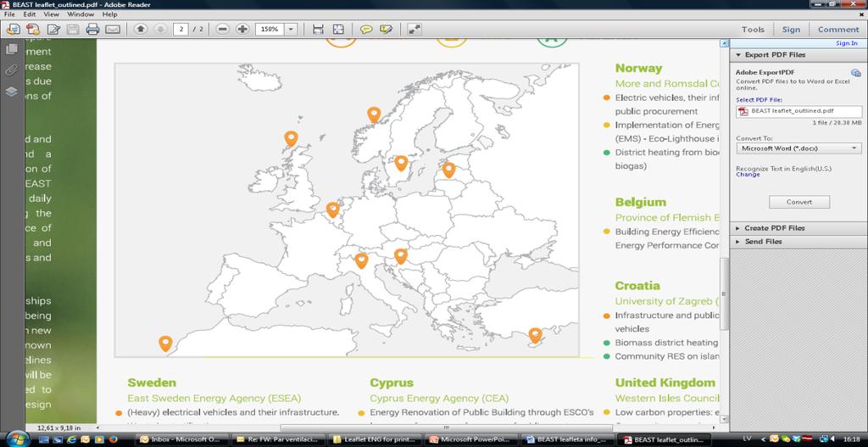Open the Comment pane tab
The image size is (868, 447).
(838, 30)
